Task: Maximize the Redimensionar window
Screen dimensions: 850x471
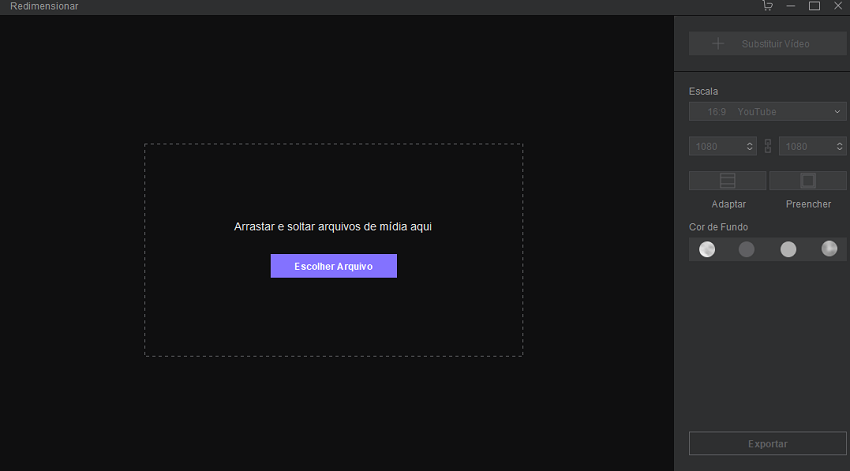Action: pyautogui.click(x=814, y=6)
